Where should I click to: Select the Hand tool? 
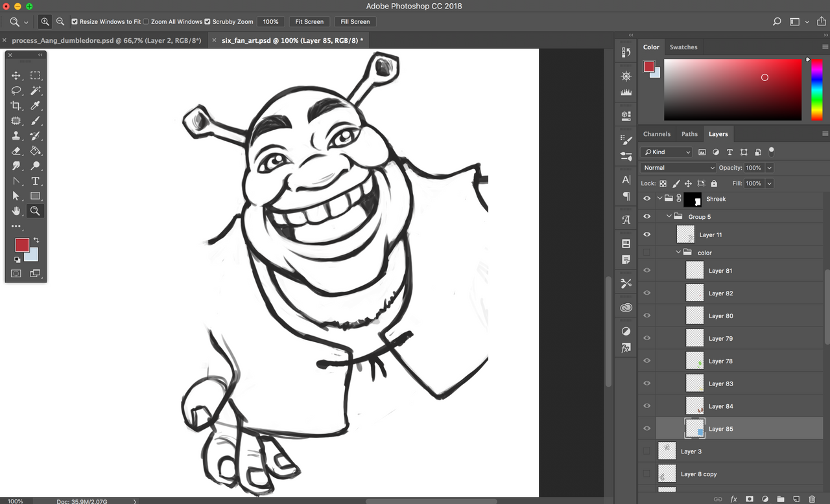[16, 211]
